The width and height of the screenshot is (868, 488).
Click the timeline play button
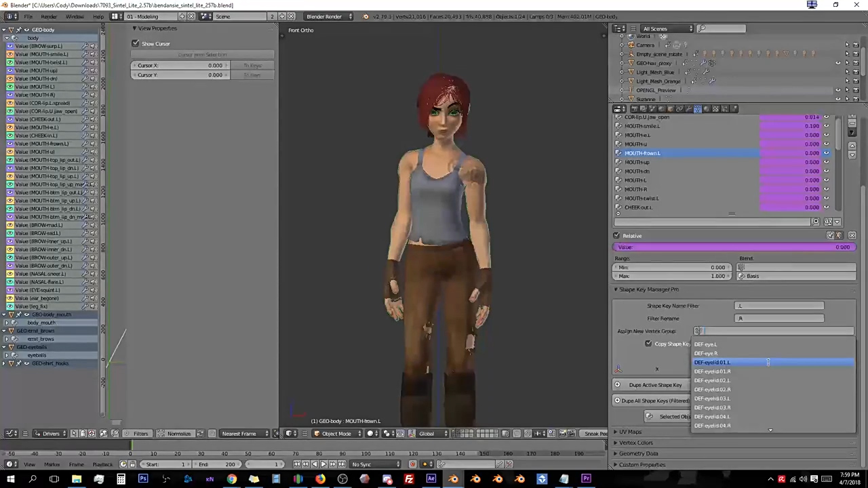tap(323, 464)
